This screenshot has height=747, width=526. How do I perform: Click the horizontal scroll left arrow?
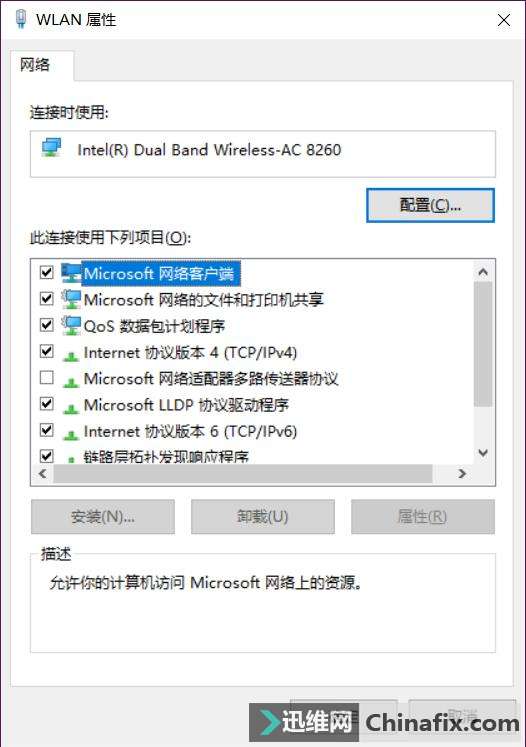[43, 474]
